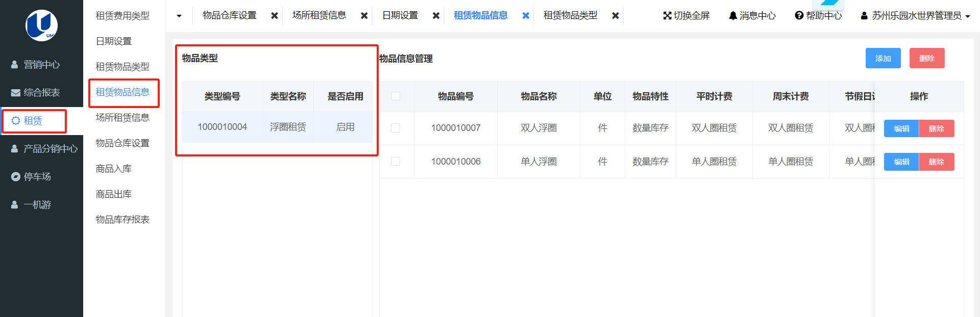
Task: Select type row 1000010004
Action: (x=277, y=127)
